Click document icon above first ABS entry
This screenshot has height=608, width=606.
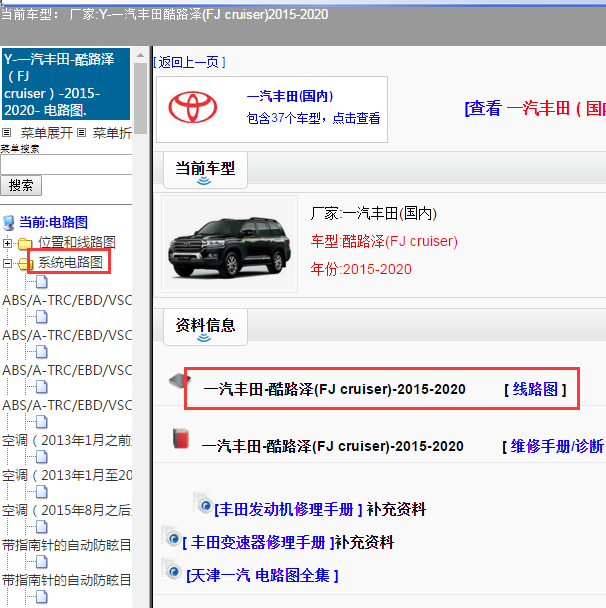pos(41,282)
